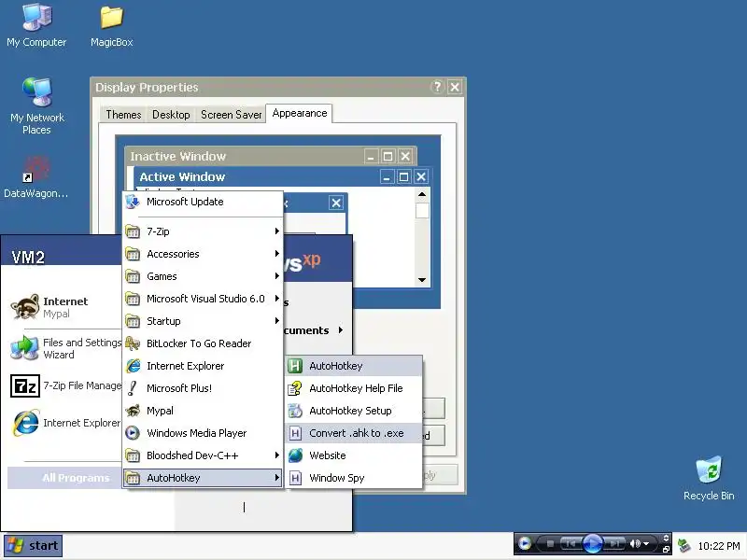Skip to previous track in taskbar player
This screenshot has height=560, width=747.
click(571, 543)
